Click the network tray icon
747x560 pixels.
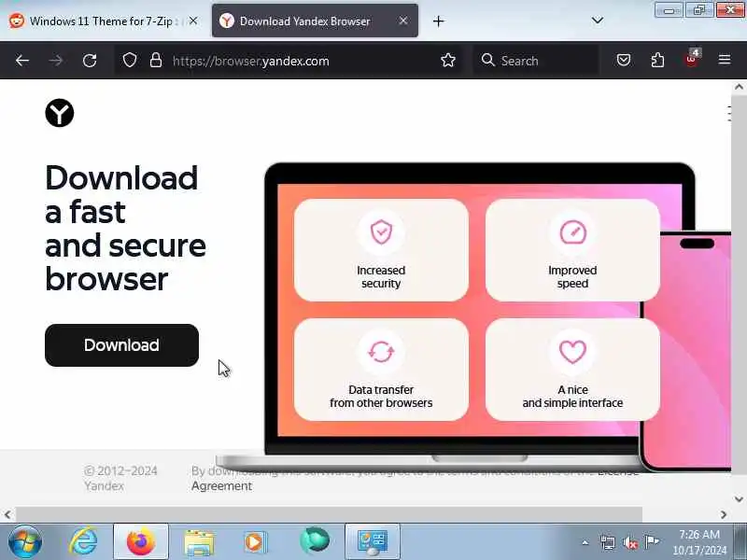pyautogui.click(x=608, y=542)
